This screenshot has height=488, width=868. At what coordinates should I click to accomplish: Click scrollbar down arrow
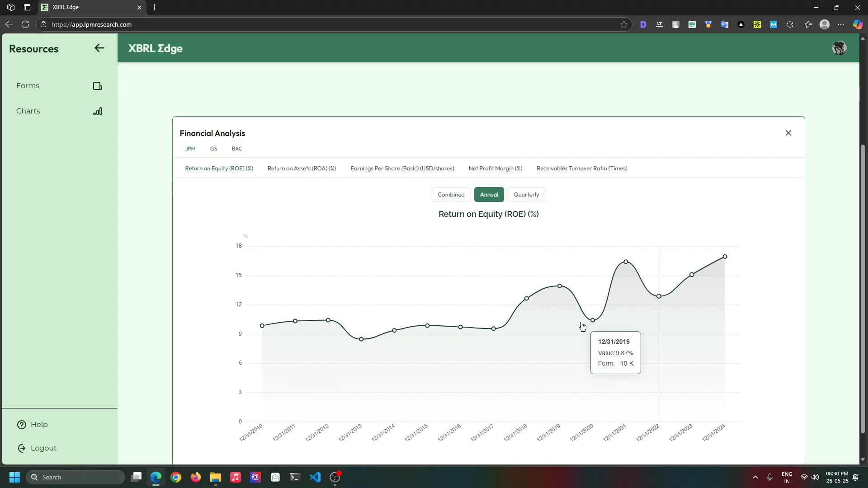tap(863, 460)
